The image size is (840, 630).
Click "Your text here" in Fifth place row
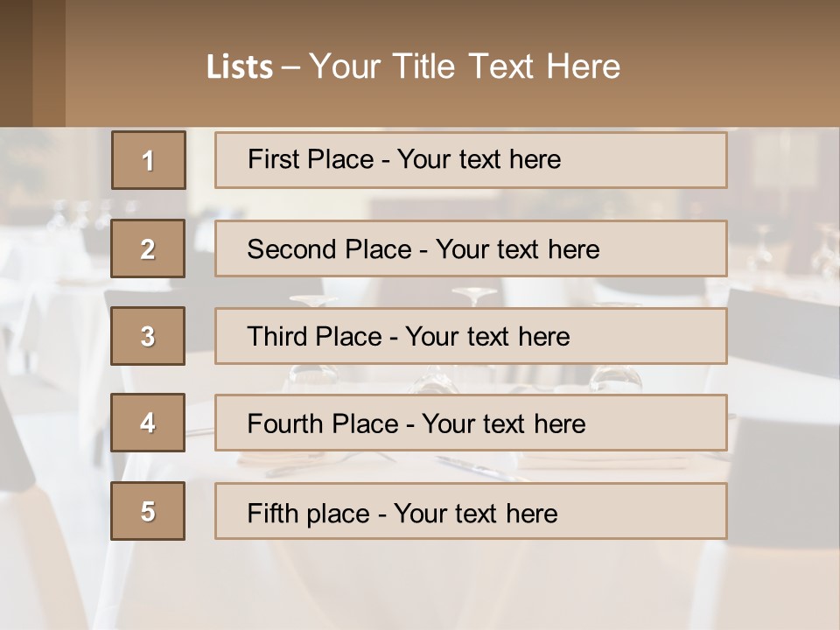coord(475,513)
